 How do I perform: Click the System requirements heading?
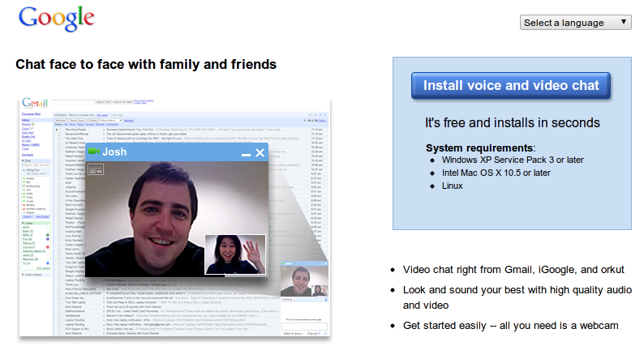tap(480, 147)
